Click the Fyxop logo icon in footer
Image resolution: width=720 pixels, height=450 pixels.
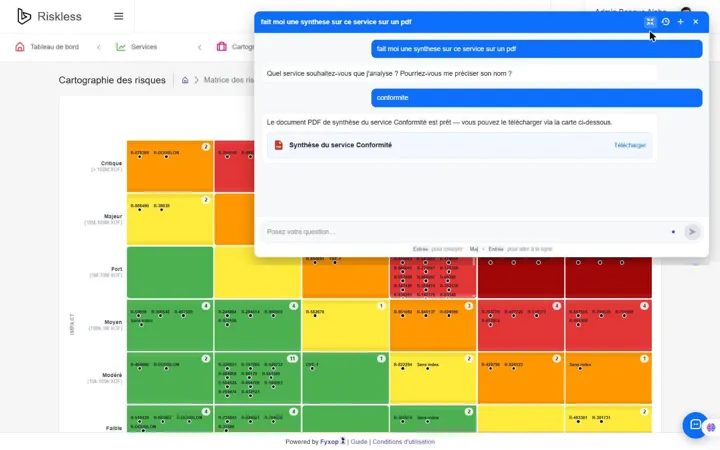pyautogui.click(x=343, y=441)
